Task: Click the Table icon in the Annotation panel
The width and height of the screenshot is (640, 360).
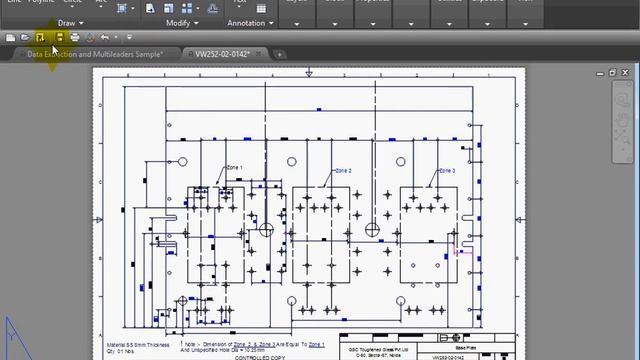Action: tap(261, 9)
